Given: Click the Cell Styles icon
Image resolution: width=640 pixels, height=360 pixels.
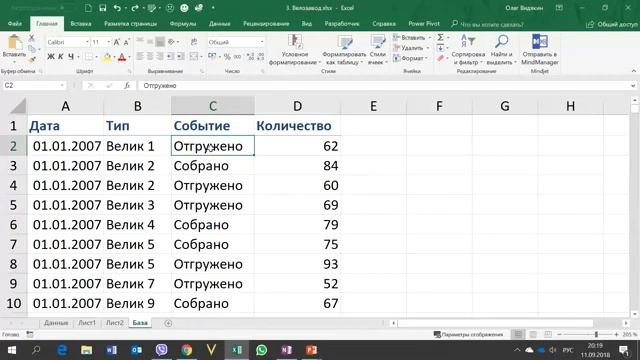Looking at the screenshot, I should tap(378, 42).
